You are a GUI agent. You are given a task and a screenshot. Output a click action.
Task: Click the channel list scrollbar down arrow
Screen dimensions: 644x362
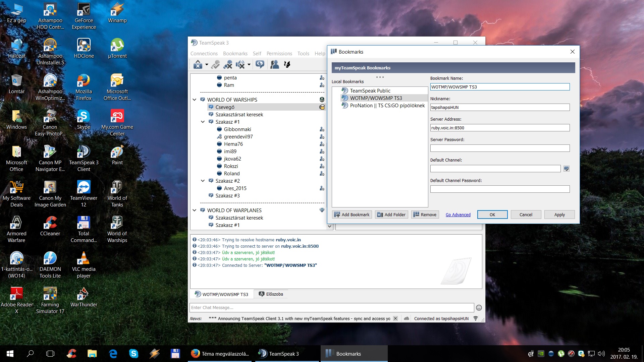[x=329, y=226]
